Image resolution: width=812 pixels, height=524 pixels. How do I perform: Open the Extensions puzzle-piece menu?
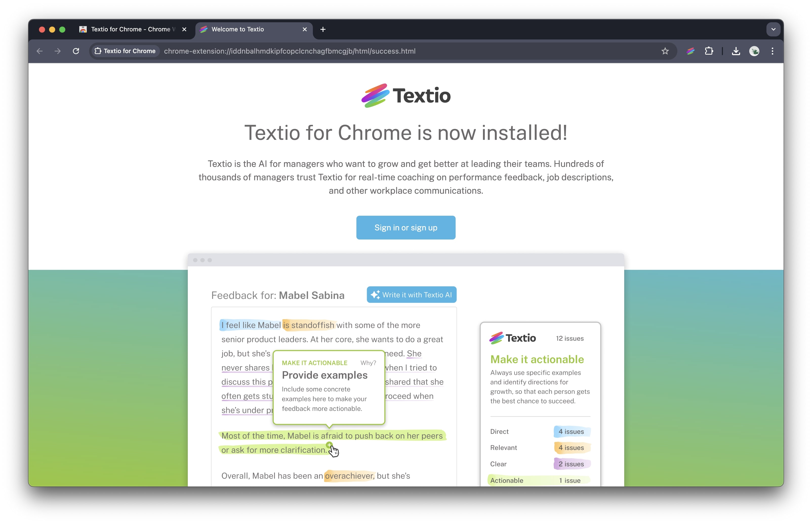[709, 51]
